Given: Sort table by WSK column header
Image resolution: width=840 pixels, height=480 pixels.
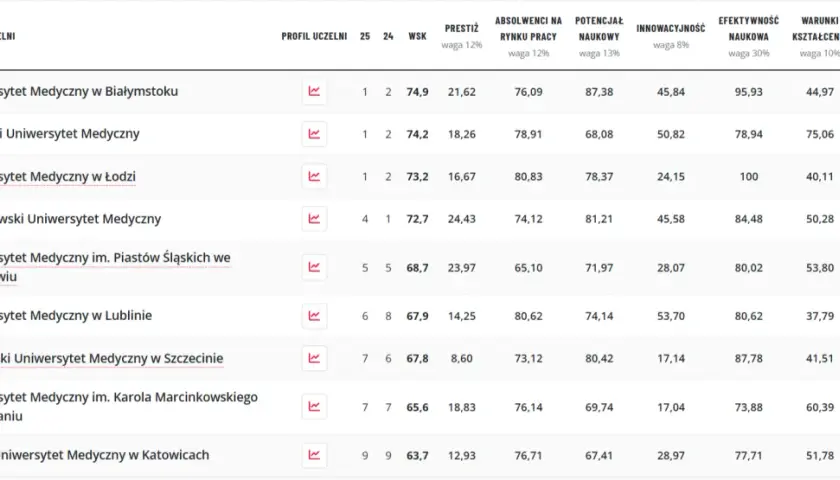Looking at the screenshot, I should [417, 36].
